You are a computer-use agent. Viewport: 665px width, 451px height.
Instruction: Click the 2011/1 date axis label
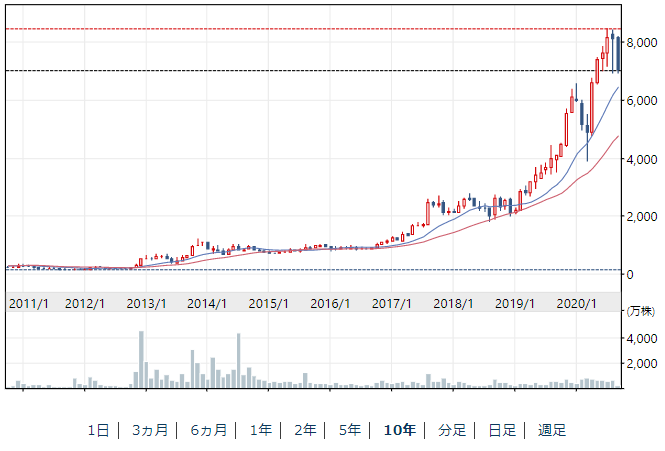pyautogui.click(x=28, y=304)
